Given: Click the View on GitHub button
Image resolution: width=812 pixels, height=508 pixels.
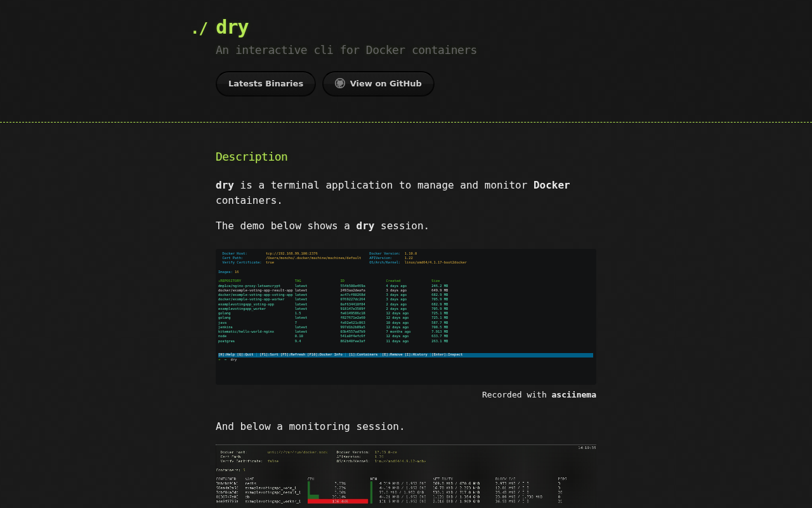Looking at the screenshot, I should 378,83.
